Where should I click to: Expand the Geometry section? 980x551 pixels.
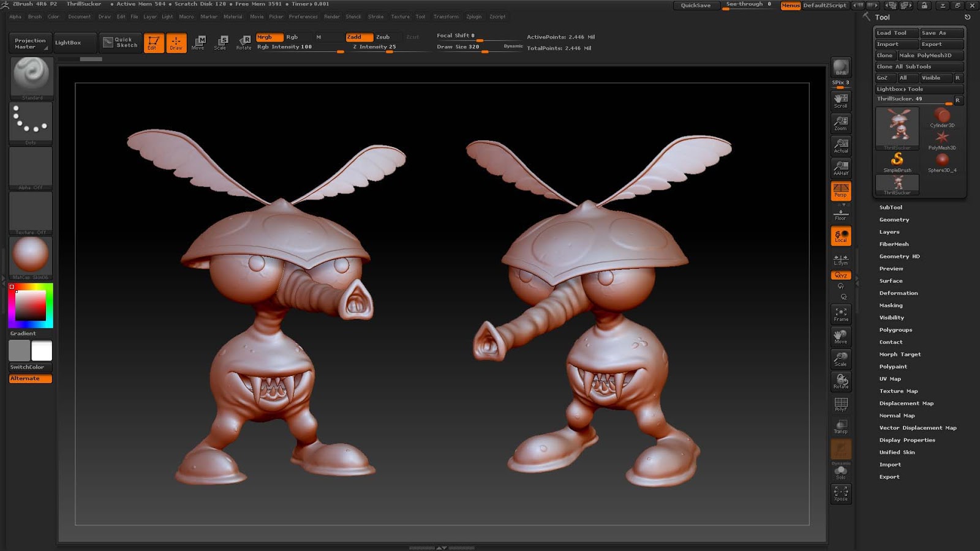tap(894, 220)
